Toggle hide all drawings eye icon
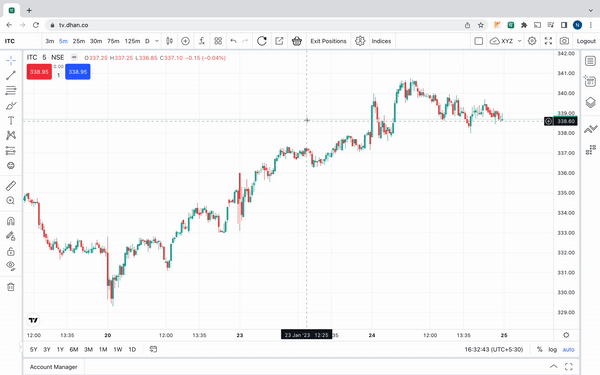Screen dimensions: 600x375 [x=11, y=266]
